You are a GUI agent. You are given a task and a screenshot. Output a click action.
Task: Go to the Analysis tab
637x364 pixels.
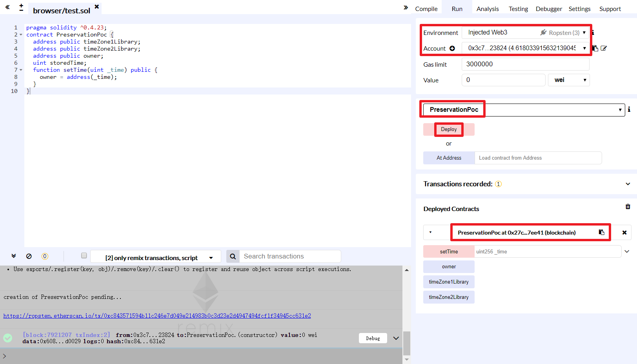pos(488,9)
